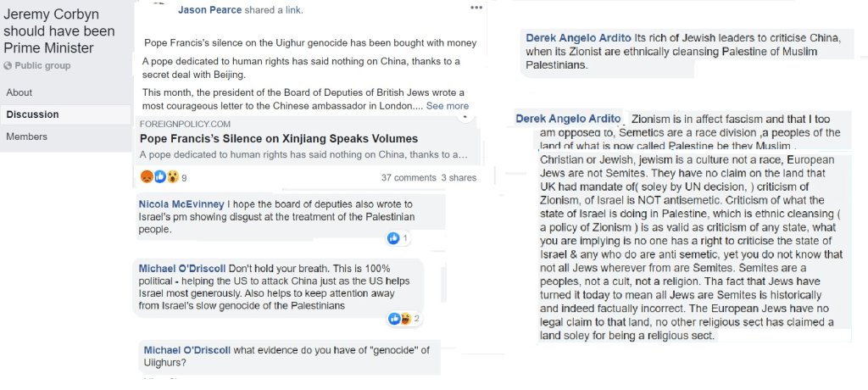This screenshot has height=390, width=868.
Task: Open the post options three-dot menu
Action: coord(476,8)
